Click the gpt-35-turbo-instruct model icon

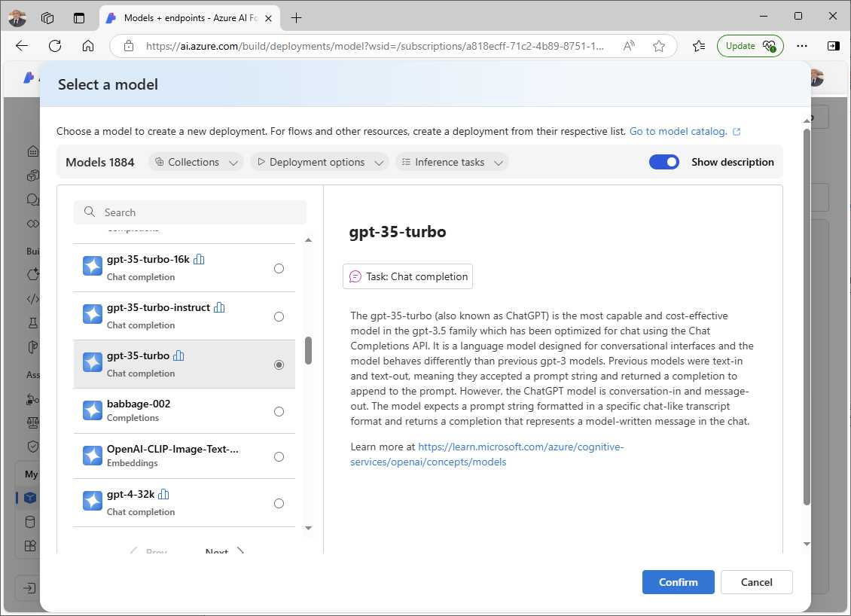point(93,314)
